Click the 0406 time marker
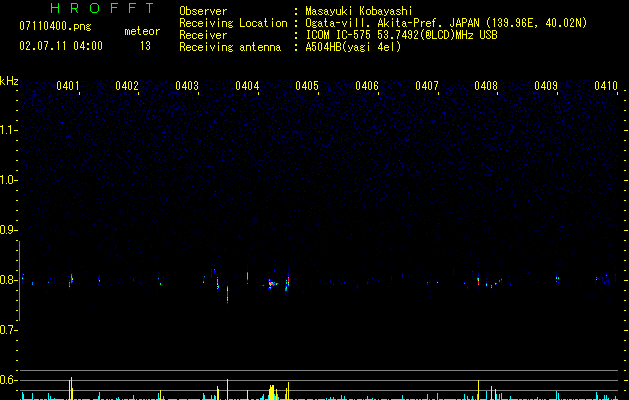 click(x=367, y=86)
